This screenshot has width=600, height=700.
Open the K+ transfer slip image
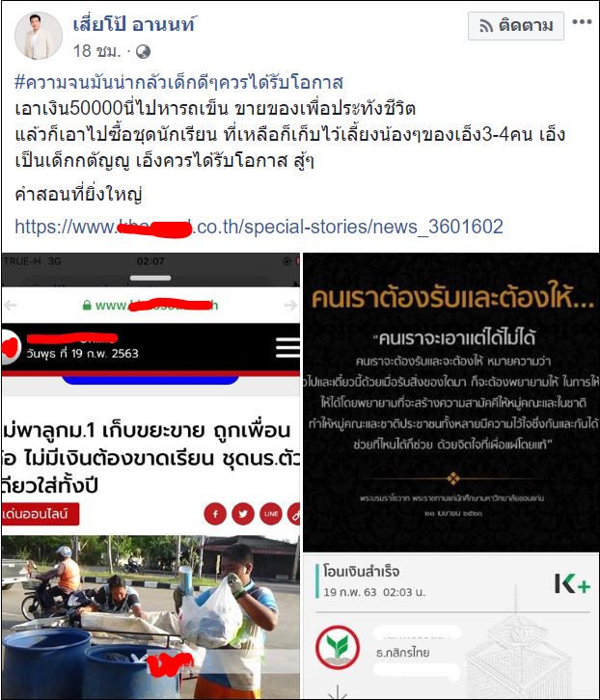click(x=451, y=627)
